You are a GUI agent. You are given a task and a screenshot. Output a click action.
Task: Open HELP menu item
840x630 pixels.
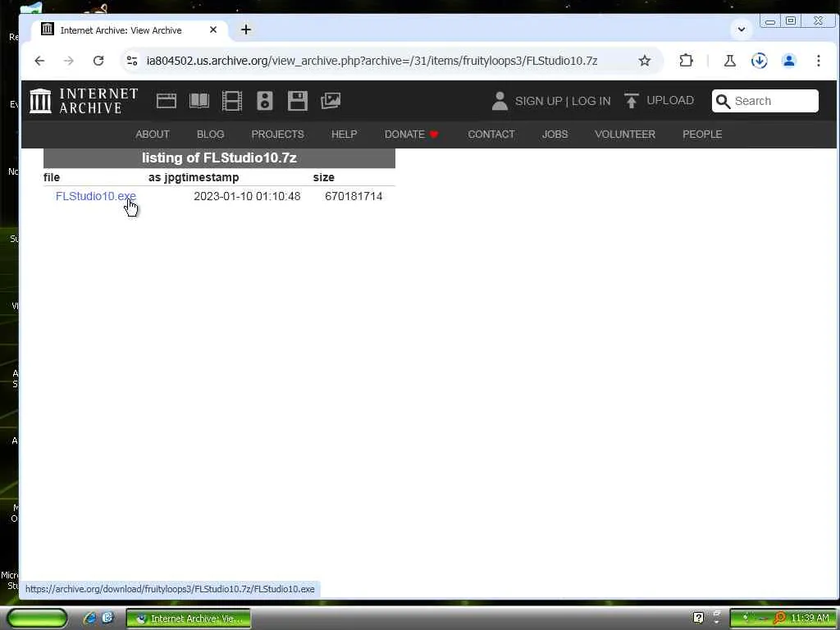(x=344, y=135)
